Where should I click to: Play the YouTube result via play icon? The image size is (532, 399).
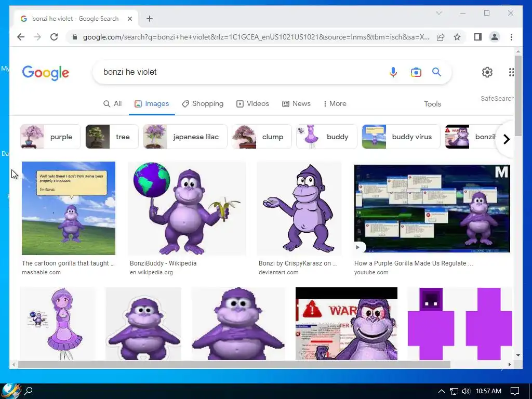(358, 247)
